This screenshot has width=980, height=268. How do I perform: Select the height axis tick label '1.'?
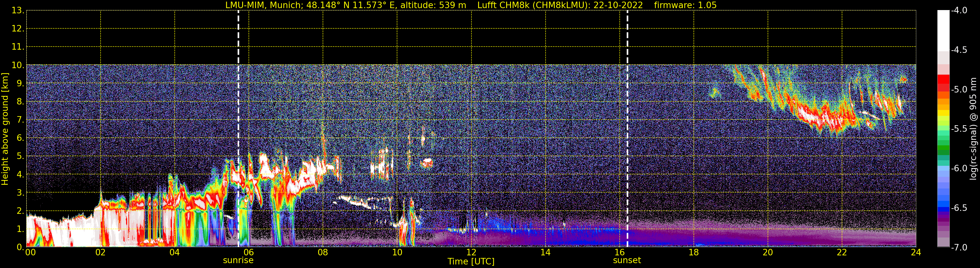[20, 229]
